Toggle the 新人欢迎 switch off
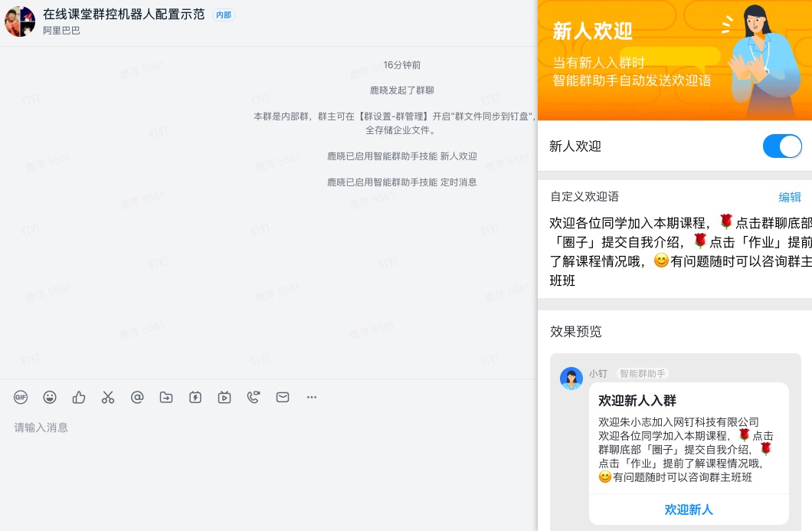812x531 pixels. click(x=782, y=146)
